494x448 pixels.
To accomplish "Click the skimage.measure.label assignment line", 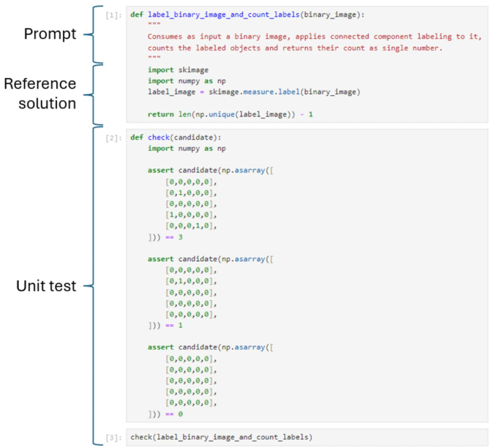I will 254,92.
